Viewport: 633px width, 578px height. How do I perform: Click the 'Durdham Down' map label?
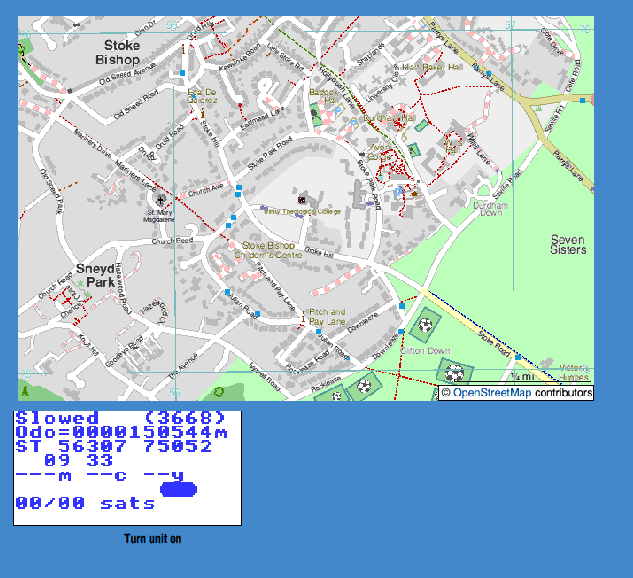(x=490, y=209)
